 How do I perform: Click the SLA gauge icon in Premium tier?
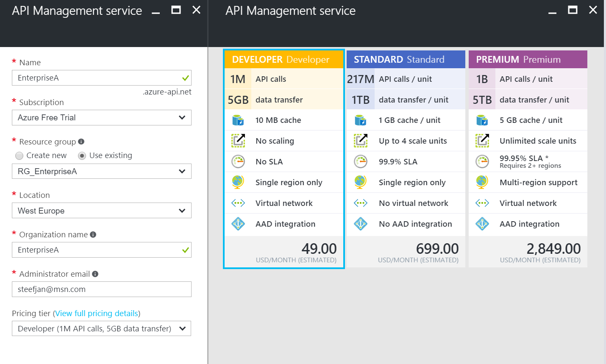(x=483, y=161)
